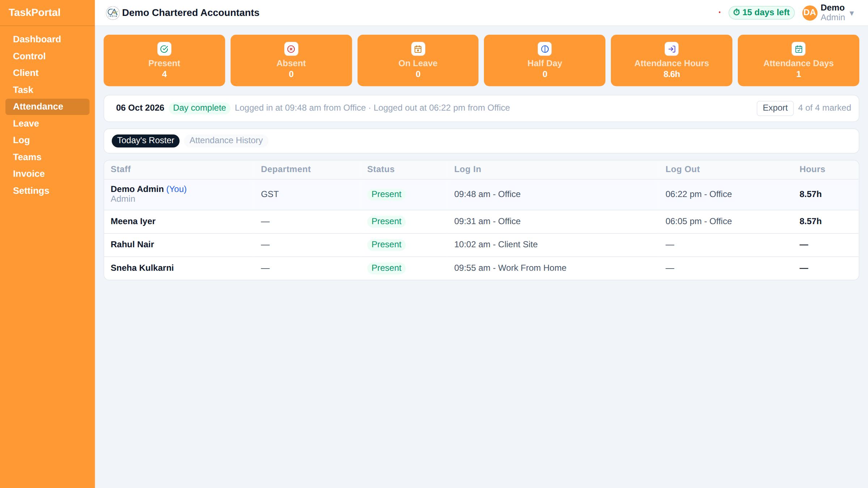This screenshot has height=488, width=868.
Task: Click the Export button
Action: (x=775, y=108)
